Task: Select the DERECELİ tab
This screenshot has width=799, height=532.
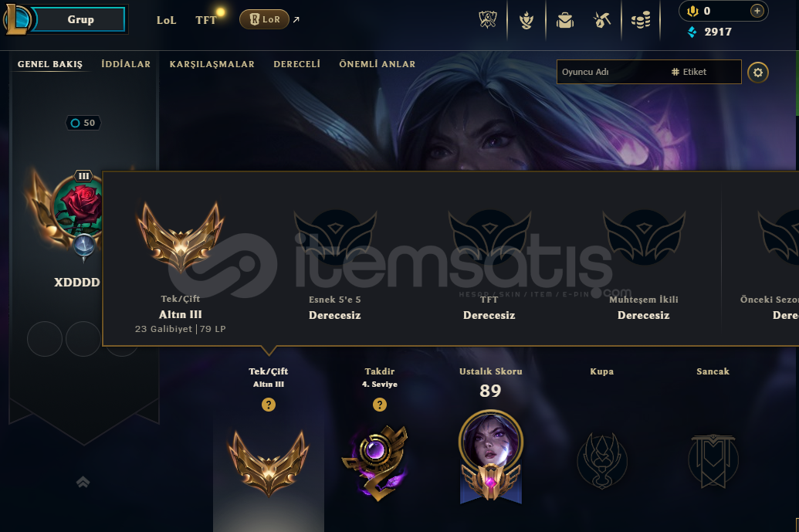Action: click(x=297, y=64)
